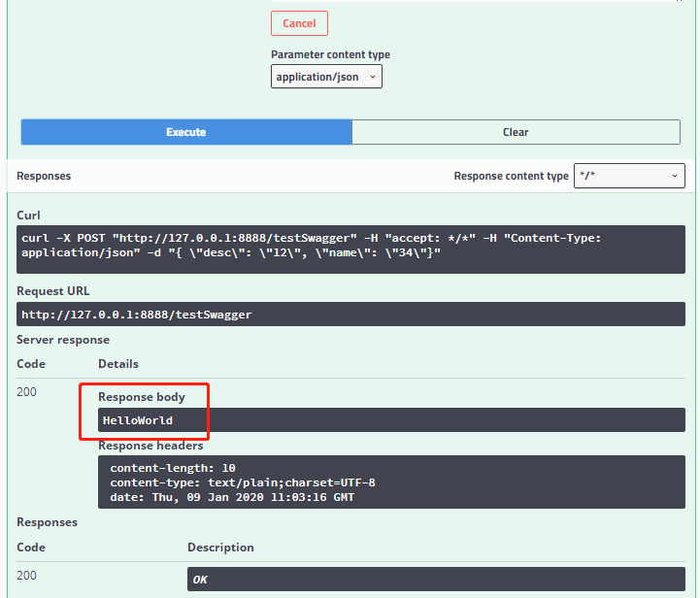Click the Response body label

[x=142, y=397]
